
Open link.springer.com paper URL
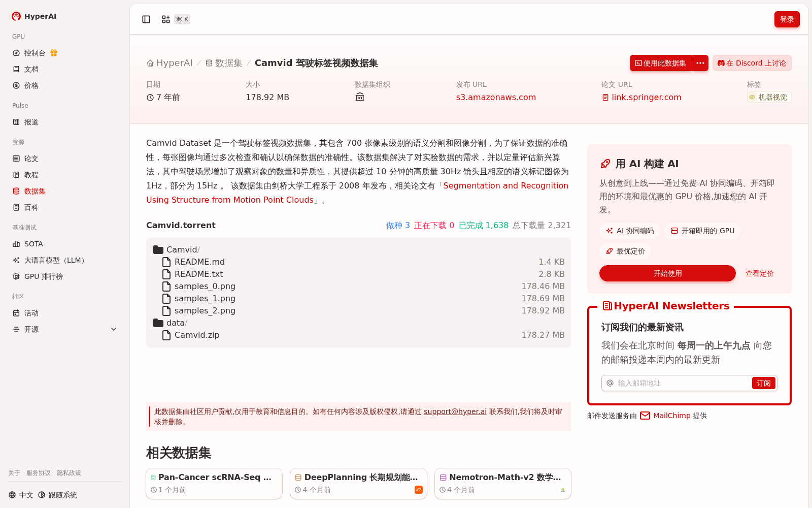(641, 97)
